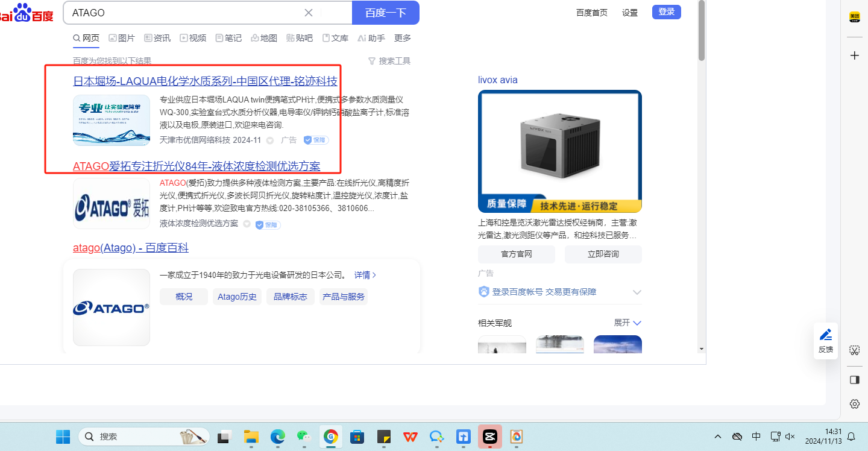
Task: Expand the 更多 tab menu
Action: click(403, 38)
